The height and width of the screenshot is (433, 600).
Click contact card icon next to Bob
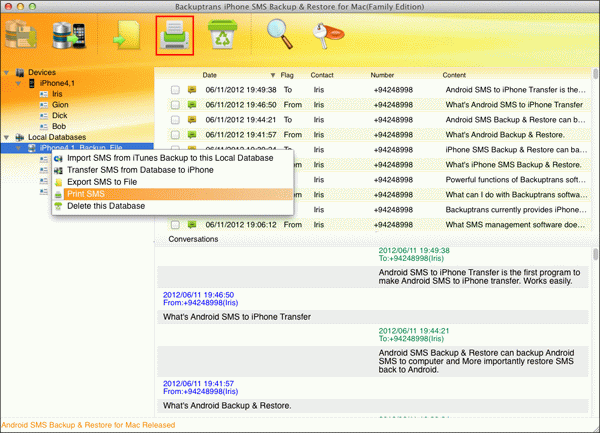pos(44,126)
